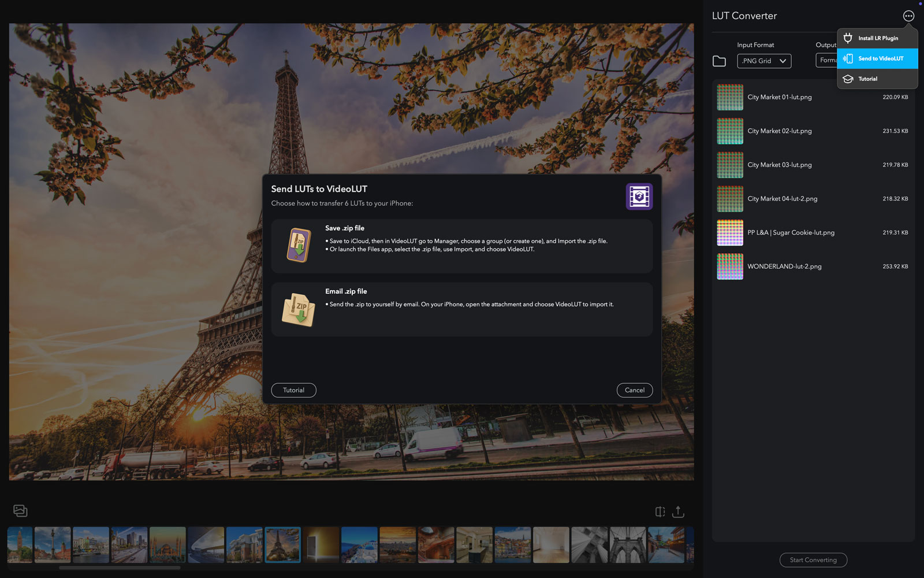Open the Input Format .PNG Grid dropdown
The image size is (924, 578).
pos(763,61)
